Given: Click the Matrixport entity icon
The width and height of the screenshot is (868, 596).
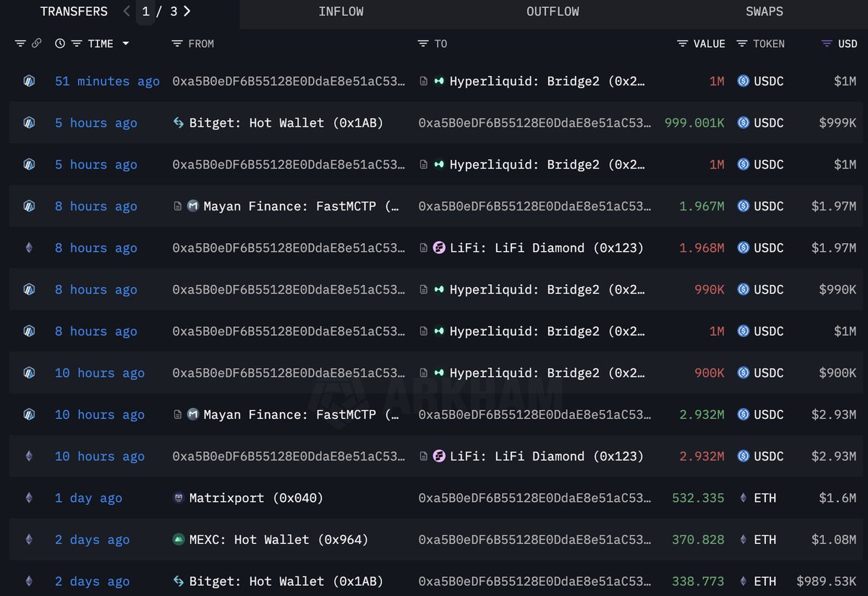Looking at the screenshot, I should [179, 498].
